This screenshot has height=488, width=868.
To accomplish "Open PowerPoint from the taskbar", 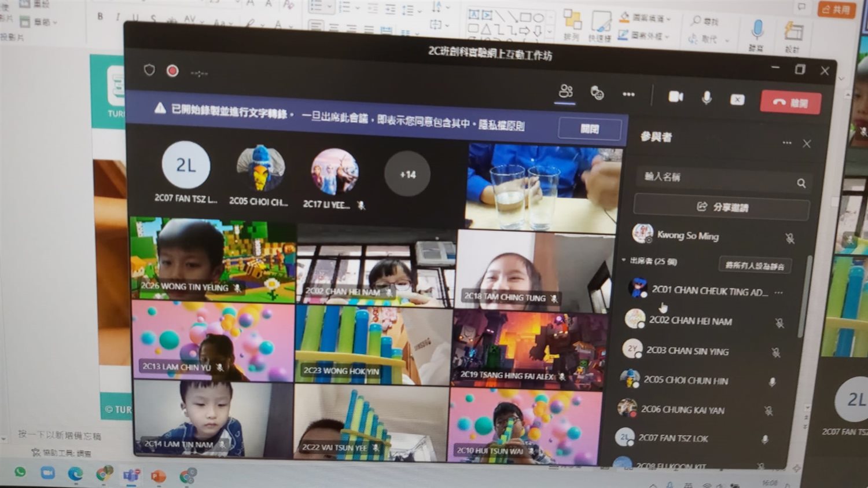I will [x=158, y=476].
